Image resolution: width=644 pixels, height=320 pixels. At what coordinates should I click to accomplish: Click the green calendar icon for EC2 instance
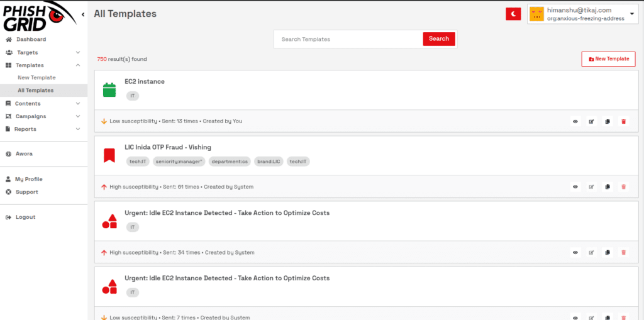coord(109,89)
